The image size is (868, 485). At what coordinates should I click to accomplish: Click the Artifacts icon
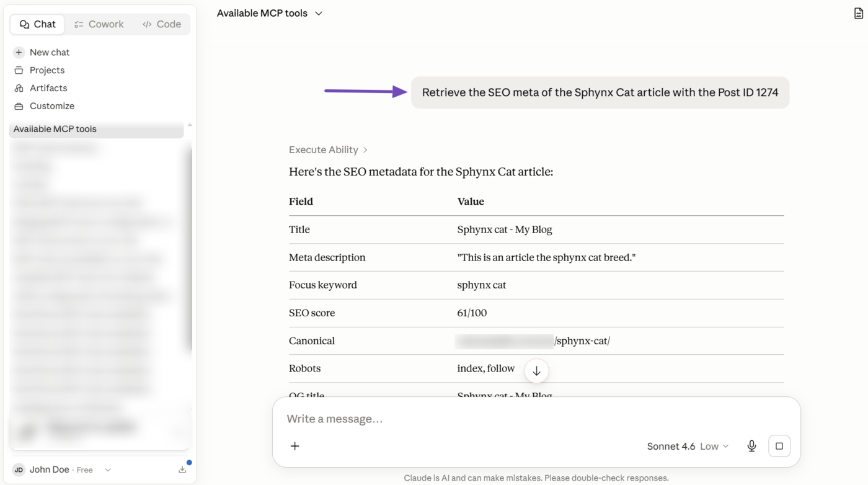pos(19,88)
